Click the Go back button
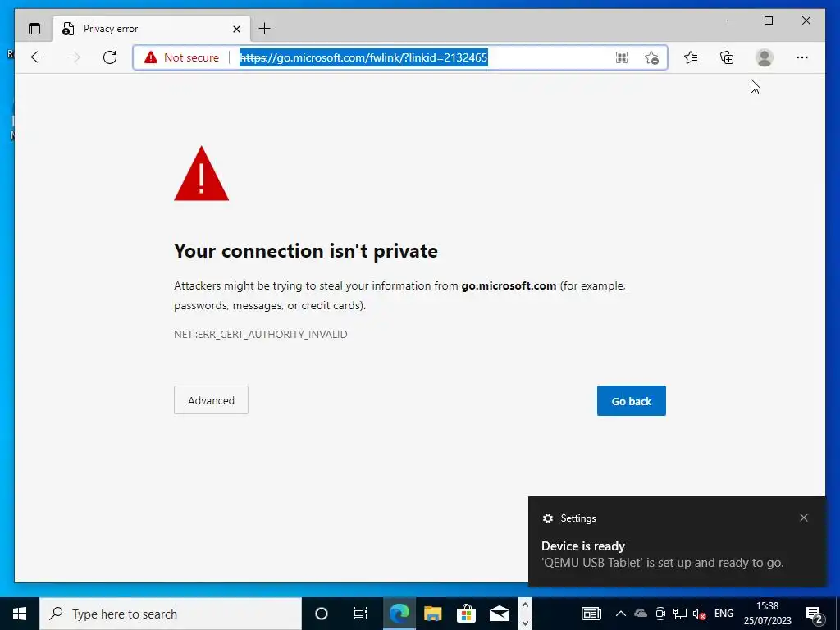 (632, 400)
